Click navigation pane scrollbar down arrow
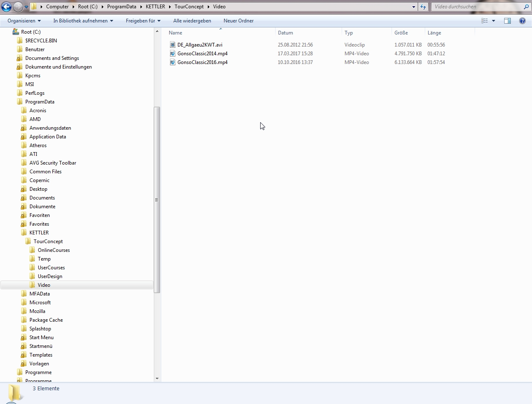 pyautogui.click(x=157, y=378)
